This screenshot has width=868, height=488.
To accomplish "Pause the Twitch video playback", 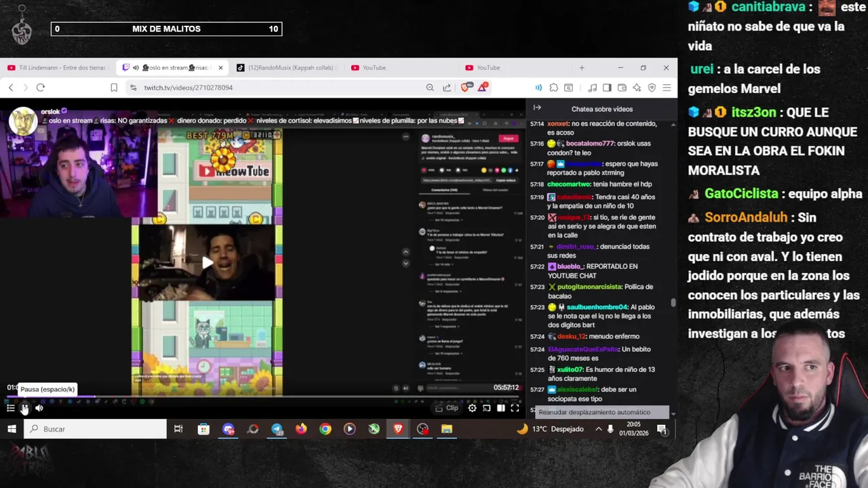I will (24, 408).
